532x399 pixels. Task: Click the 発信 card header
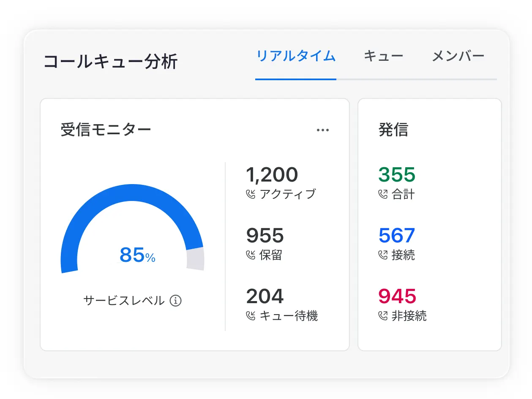click(x=393, y=130)
